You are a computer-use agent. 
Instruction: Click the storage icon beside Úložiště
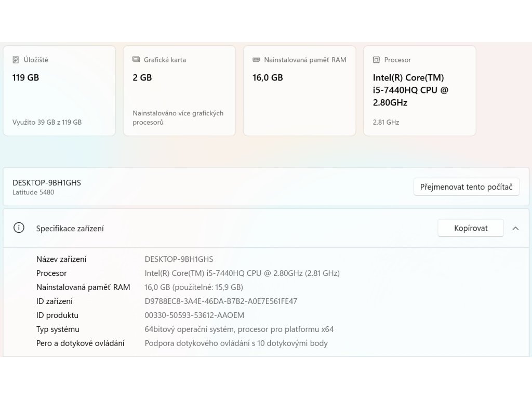[x=16, y=60]
